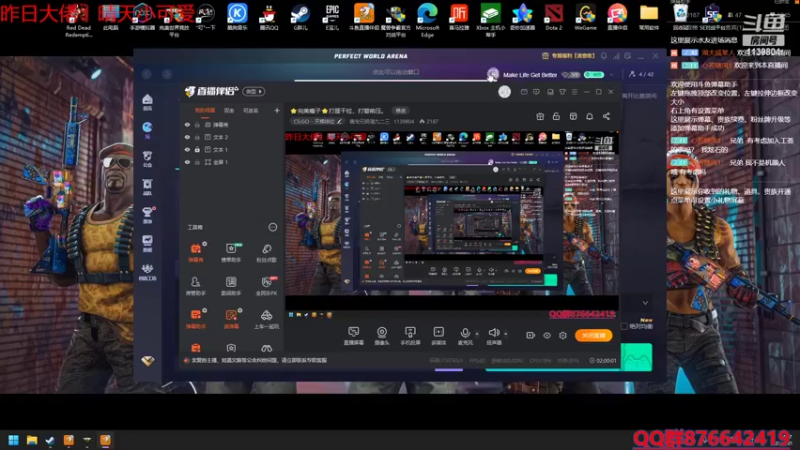Image resolution: width=800 pixels, height=450 pixels.
Task: Select the 手机投屏 phone cast icon
Action: tap(410, 336)
